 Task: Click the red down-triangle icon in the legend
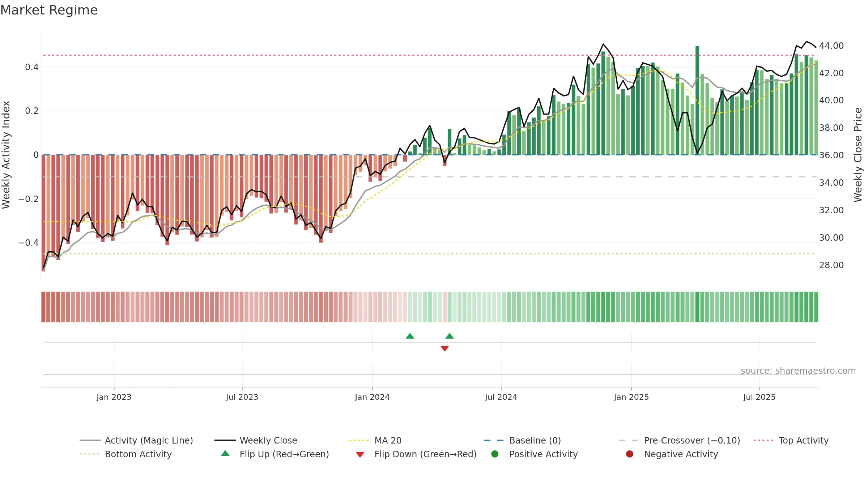pos(360,455)
